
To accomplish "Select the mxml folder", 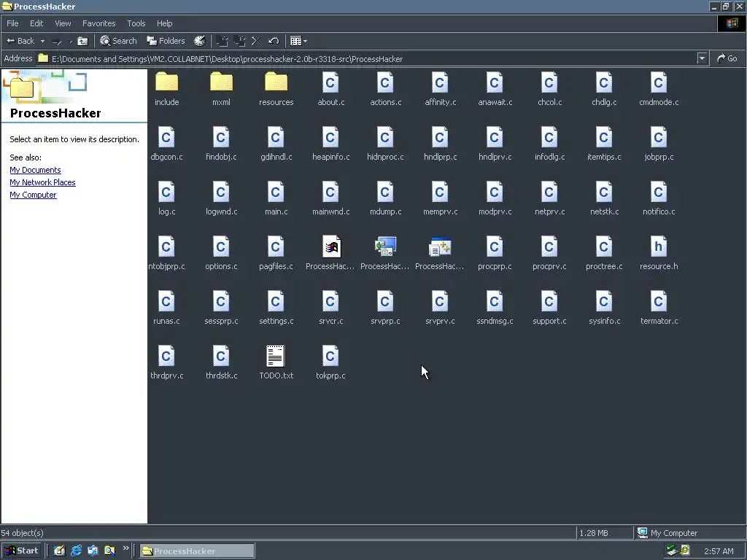I will [221, 82].
